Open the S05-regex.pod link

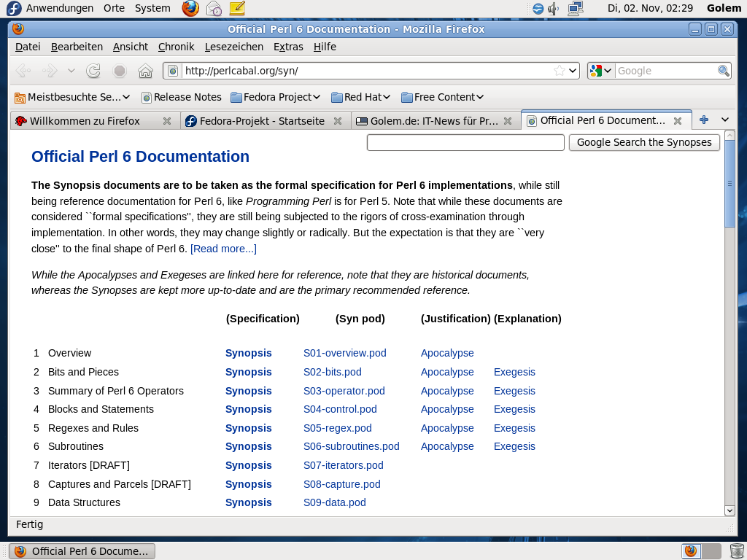(337, 428)
